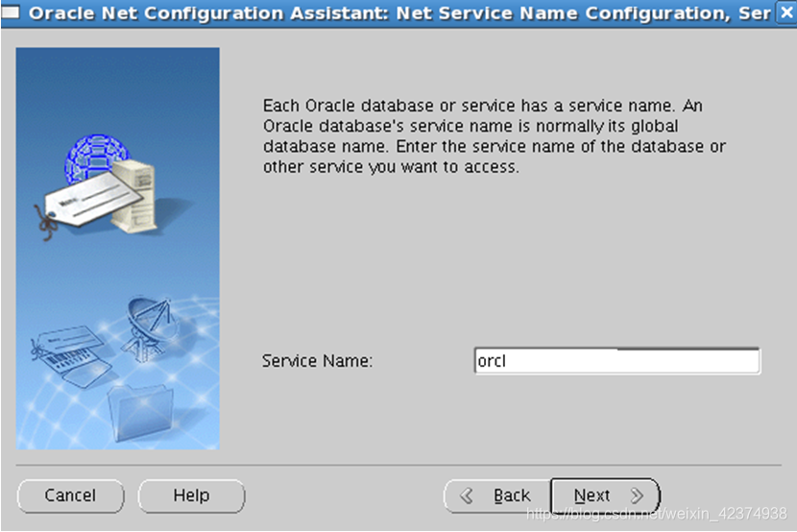Open Help for this wizard step
The image size is (797, 532).
(x=191, y=496)
